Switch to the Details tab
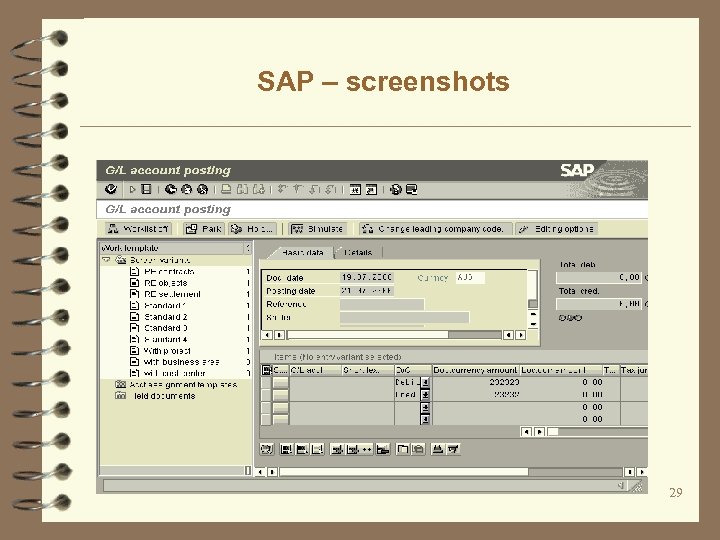 click(x=358, y=253)
